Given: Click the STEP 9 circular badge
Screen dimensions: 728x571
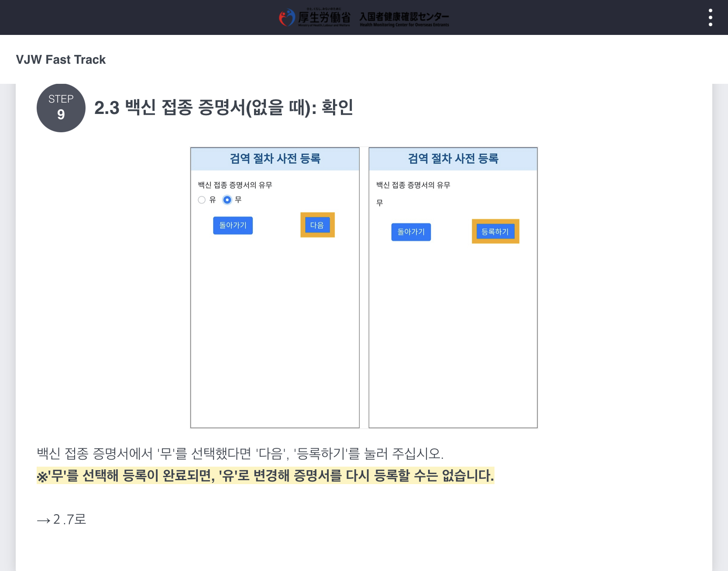Looking at the screenshot, I should (x=61, y=108).
